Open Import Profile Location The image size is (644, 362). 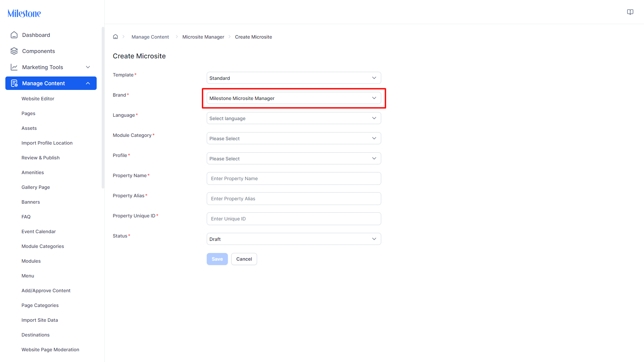pos(47,143)
